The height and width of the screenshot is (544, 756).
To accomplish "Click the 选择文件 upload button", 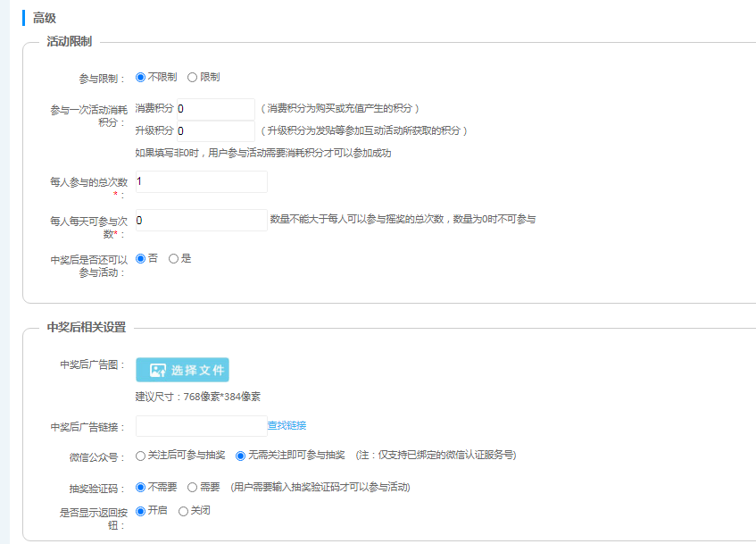I will (x=182, y=370).
